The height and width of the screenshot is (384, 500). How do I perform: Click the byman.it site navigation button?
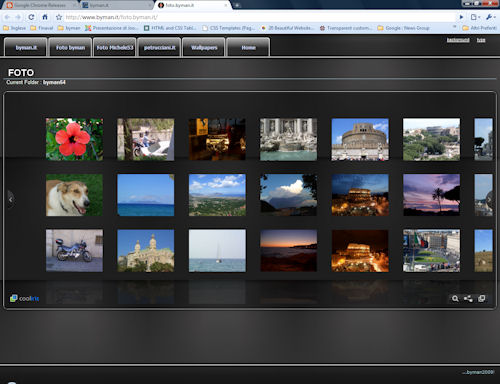(x=26, y=47)
